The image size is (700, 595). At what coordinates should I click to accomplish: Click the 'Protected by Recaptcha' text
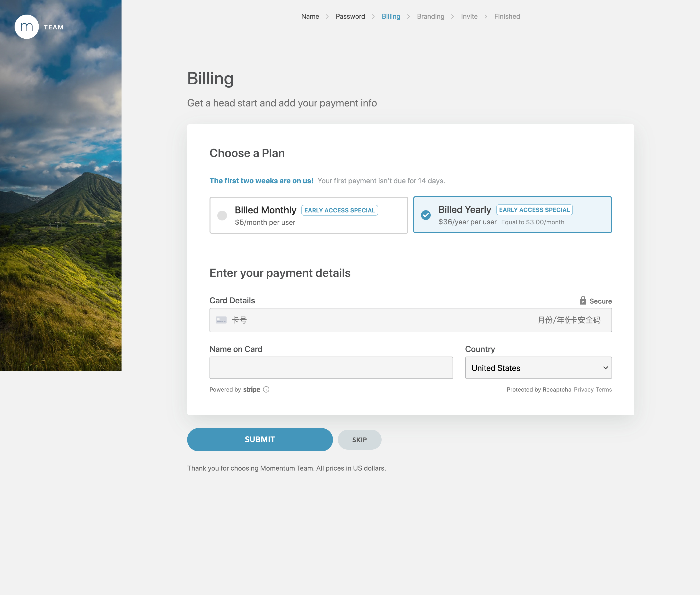click(539, 390)
